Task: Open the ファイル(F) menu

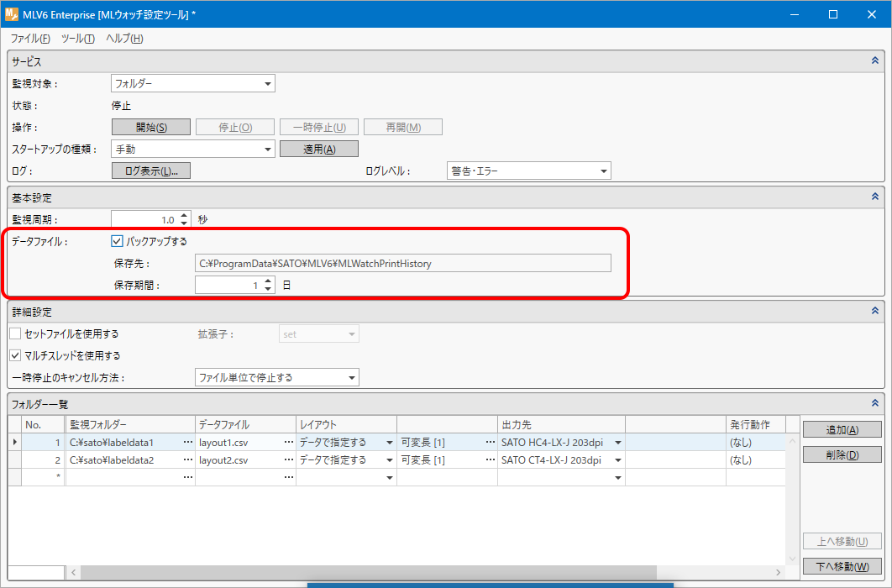Action: pyautogui.click(x=30, y=39)
